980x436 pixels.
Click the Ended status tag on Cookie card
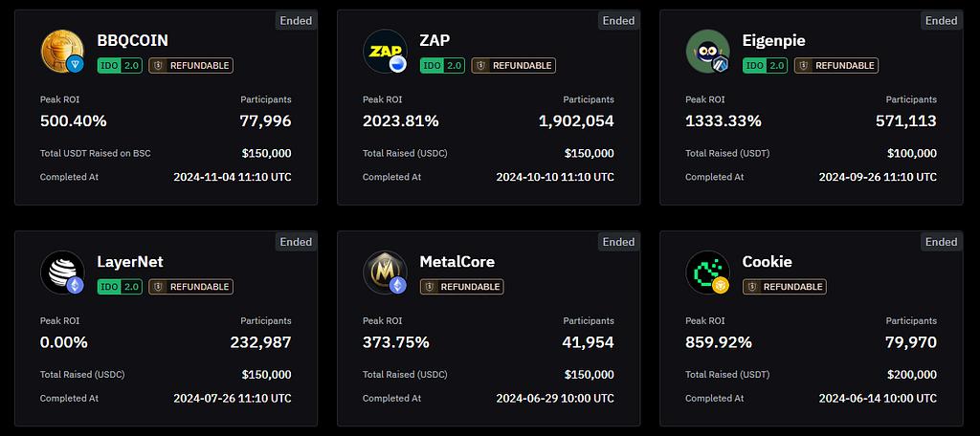941,242
